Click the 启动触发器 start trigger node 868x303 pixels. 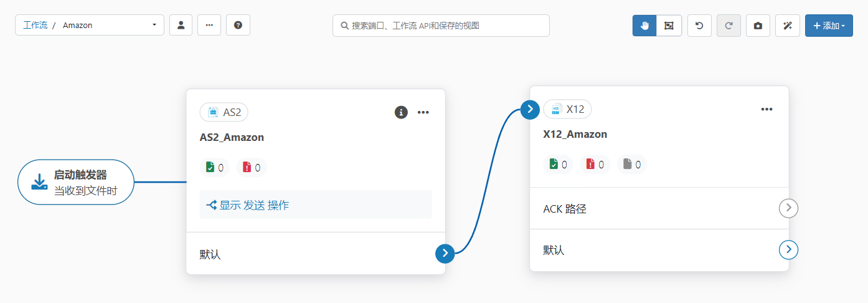(76, 182)
